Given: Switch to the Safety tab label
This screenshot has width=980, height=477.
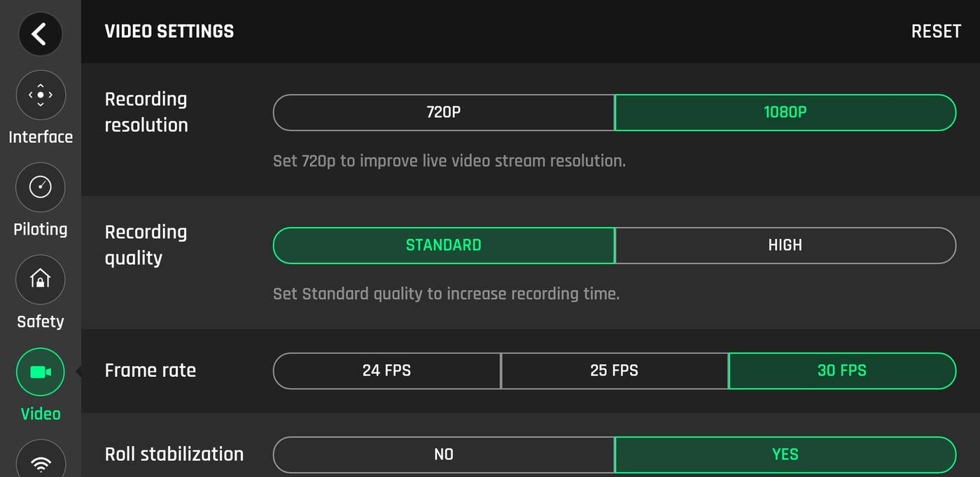Looking at the screenshot, I should 41,322.
